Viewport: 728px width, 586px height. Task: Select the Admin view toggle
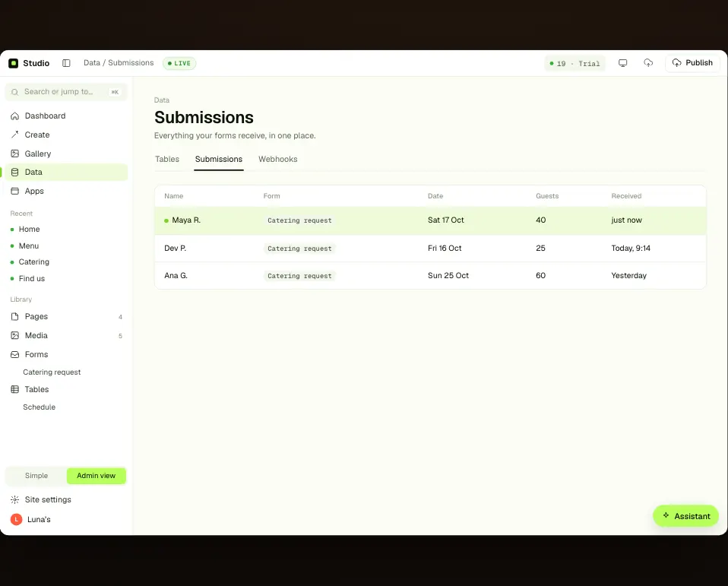click(96, 476)
